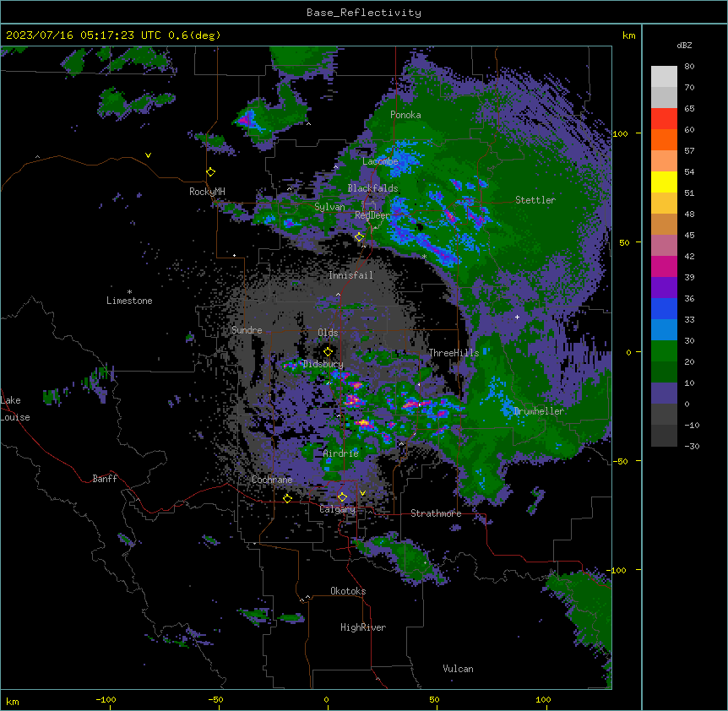
Task: Click the Cochrane town label
Action: pos(272,480)
